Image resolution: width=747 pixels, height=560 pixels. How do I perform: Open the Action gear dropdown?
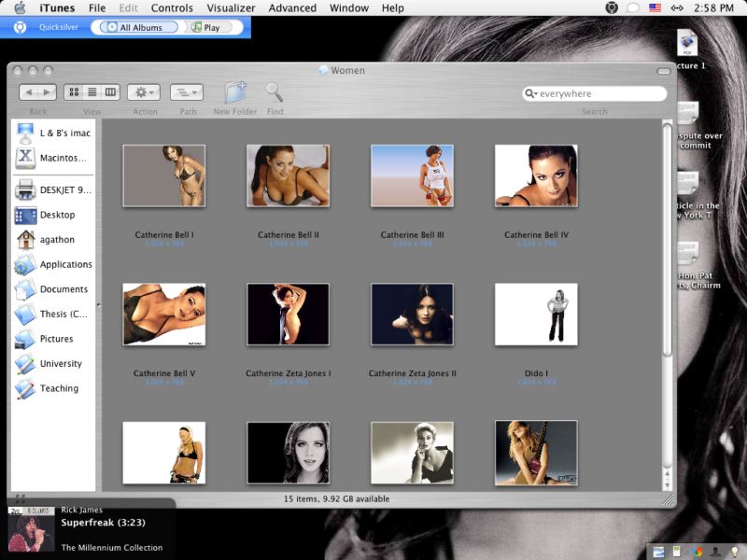click(145, 92)
